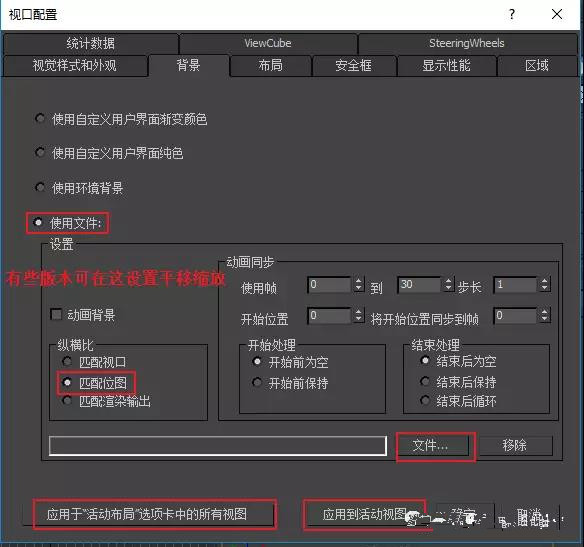Screen dimensions: 584x547
Task: Select 匹配渲染输出 aspect ratio option
Action: (67, 401)
